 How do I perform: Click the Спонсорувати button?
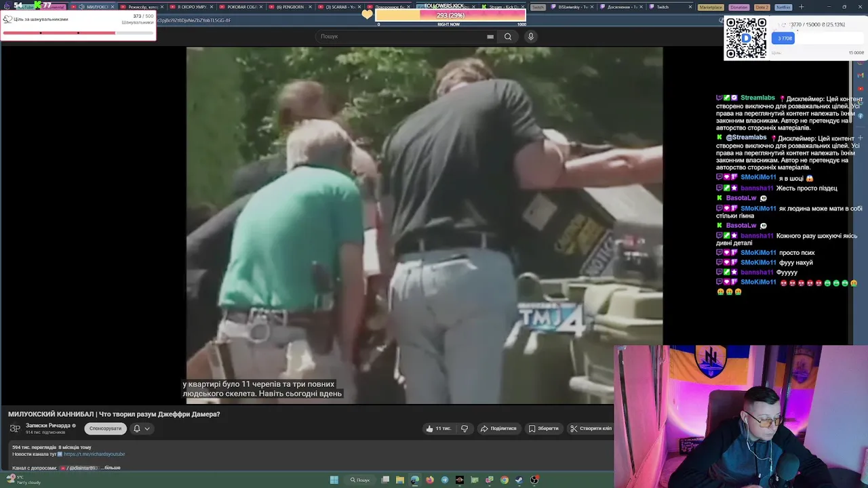(105, 428)
